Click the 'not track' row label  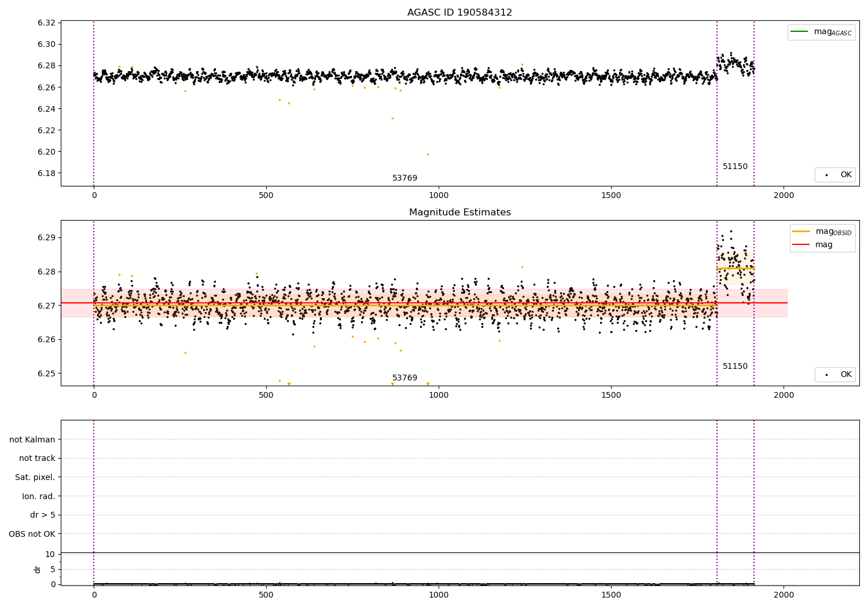click(37, 459)
